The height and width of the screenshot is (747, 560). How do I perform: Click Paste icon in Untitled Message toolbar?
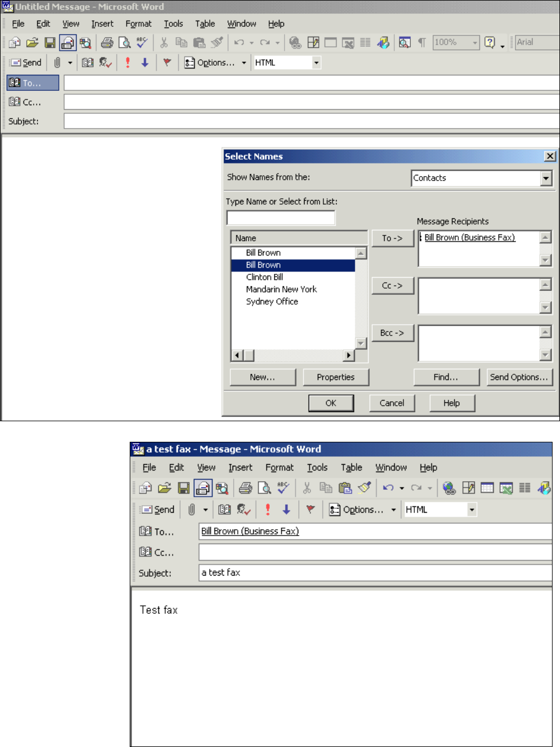(199, 42)
